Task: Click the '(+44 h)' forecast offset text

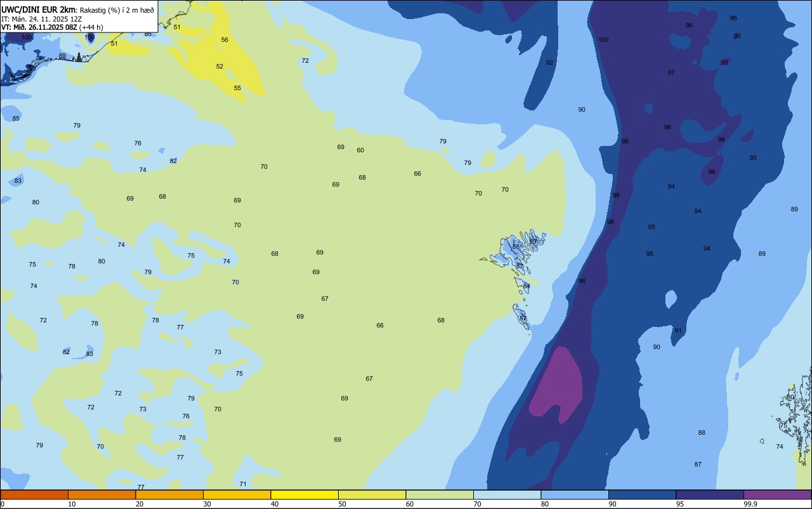Action: pos(91,27)
